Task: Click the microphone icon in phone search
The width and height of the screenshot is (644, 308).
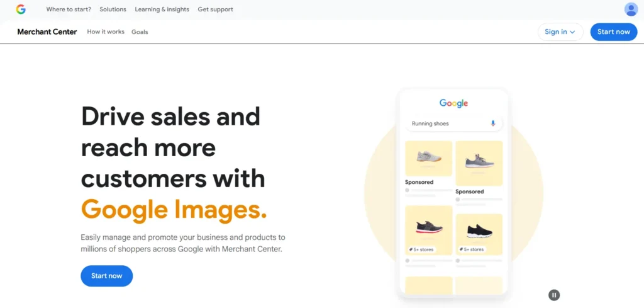Action: 493,123
